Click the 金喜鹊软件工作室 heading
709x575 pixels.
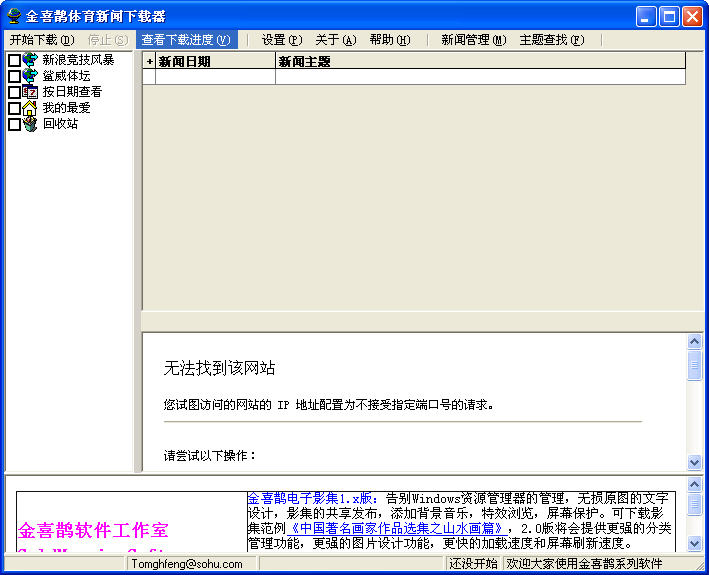93,531
